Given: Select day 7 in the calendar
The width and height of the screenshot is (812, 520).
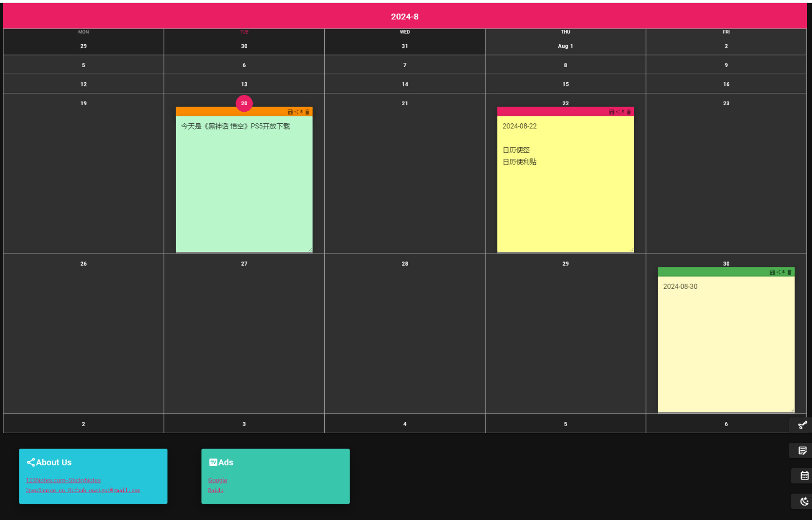Looking at the screenshot, I should click(405, 65).
